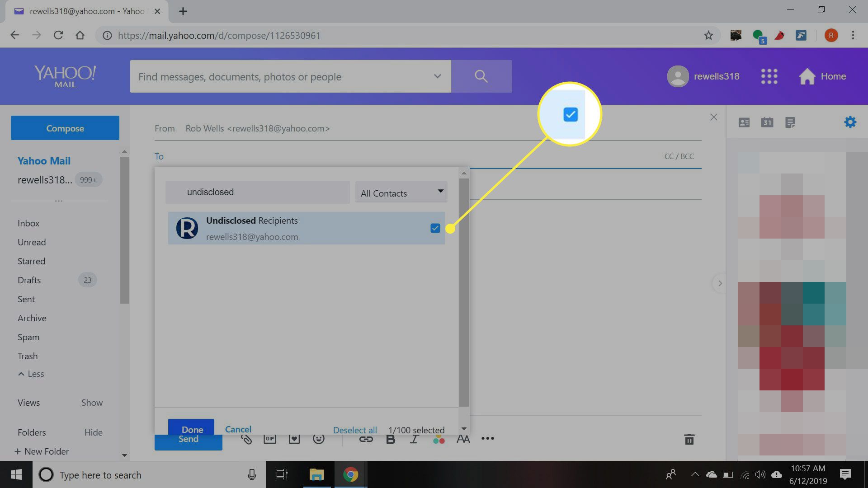
Task: Collapse folder list with Less
Action: pos(31,374)
